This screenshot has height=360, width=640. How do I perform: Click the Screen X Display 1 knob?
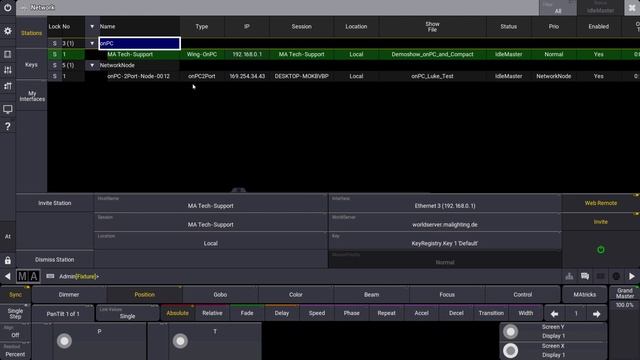[510, 351]
